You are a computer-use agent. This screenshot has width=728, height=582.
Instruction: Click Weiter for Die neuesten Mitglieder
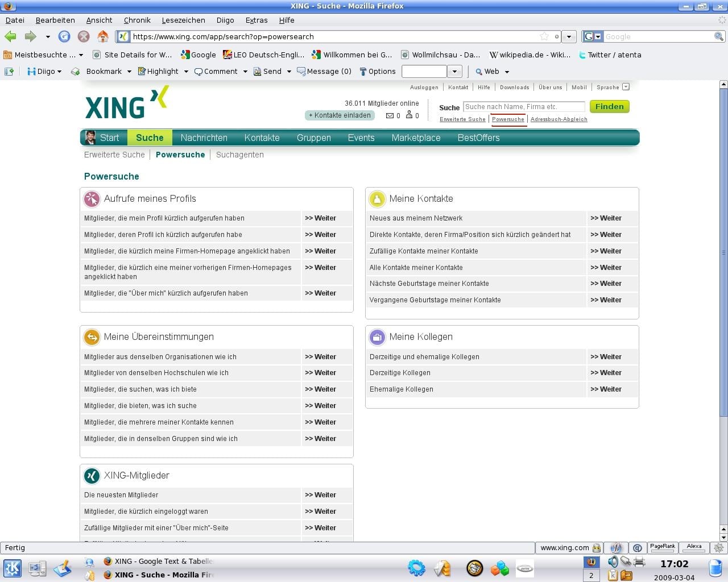click(320, 495)
